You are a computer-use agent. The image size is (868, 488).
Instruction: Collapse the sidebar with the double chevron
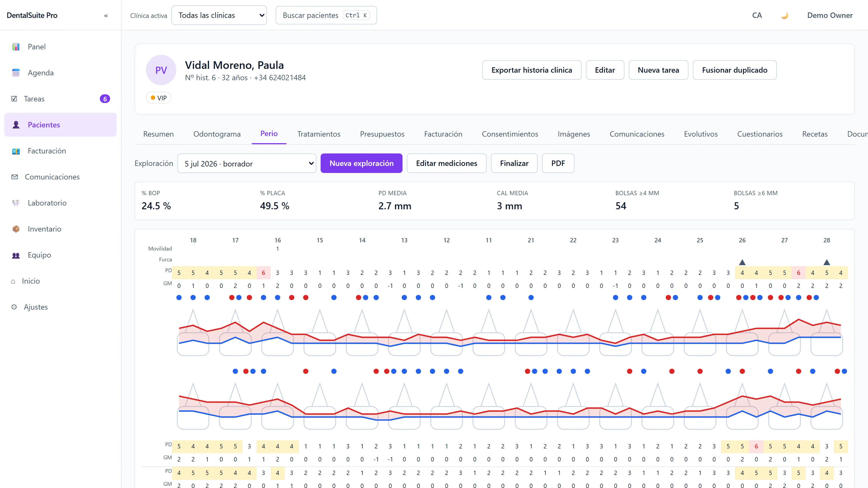(x=106, y=15)
